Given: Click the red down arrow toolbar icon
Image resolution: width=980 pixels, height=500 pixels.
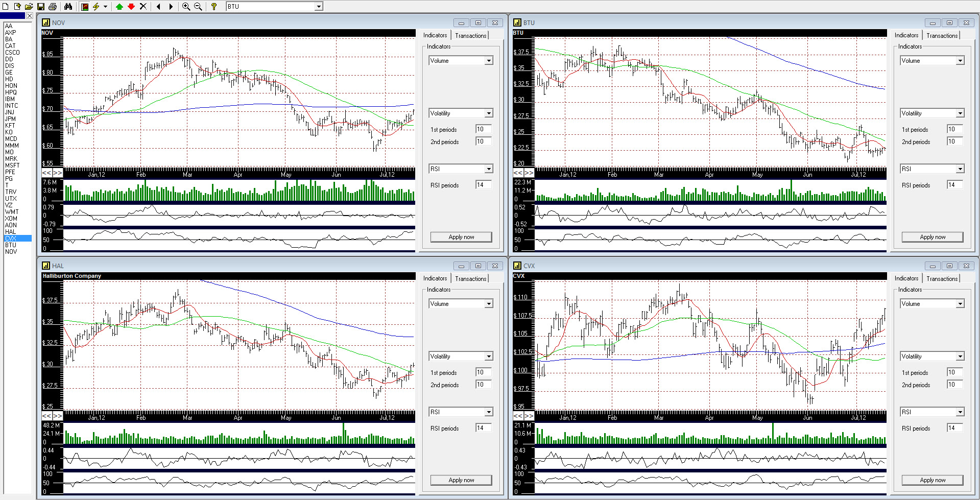Looking at the screenshot, I should point(131,7).
